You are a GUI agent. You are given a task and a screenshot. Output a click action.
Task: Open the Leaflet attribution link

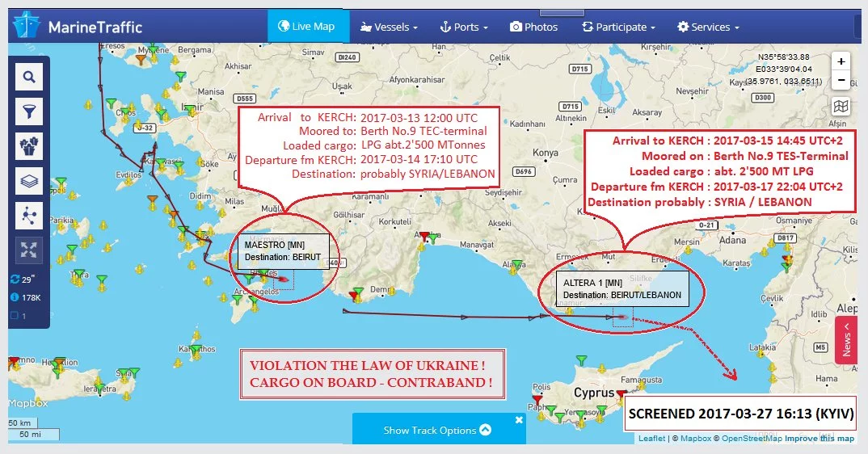pos(651,438)
